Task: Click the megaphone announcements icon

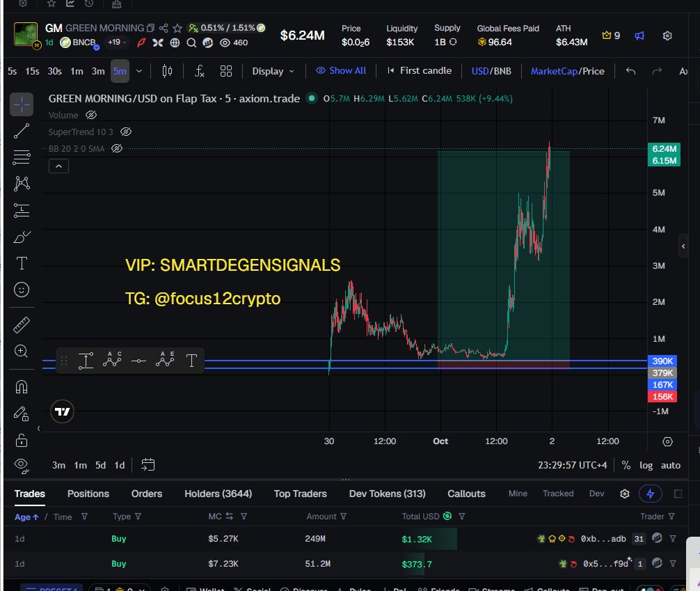Action: click(x=639, y=36)
